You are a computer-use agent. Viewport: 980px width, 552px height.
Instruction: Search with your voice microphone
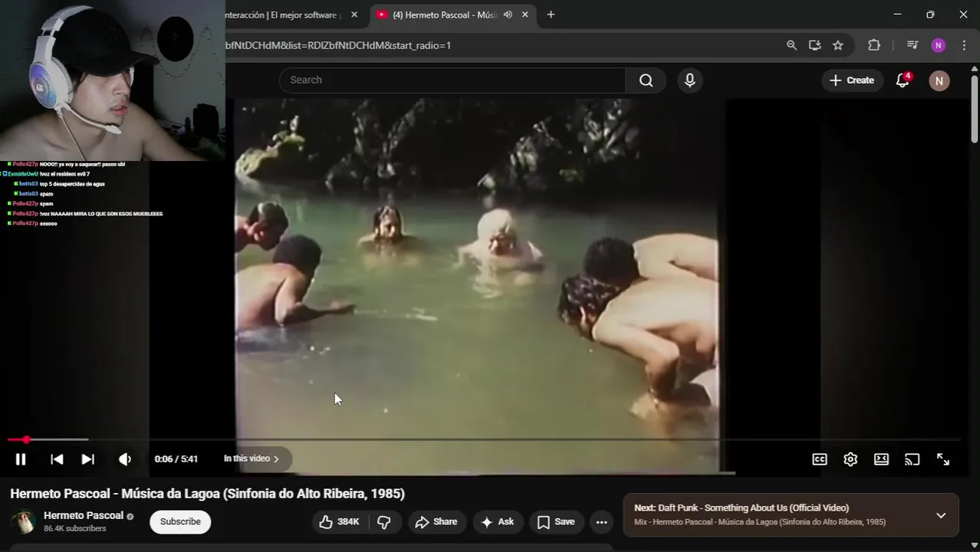point(690,80)
